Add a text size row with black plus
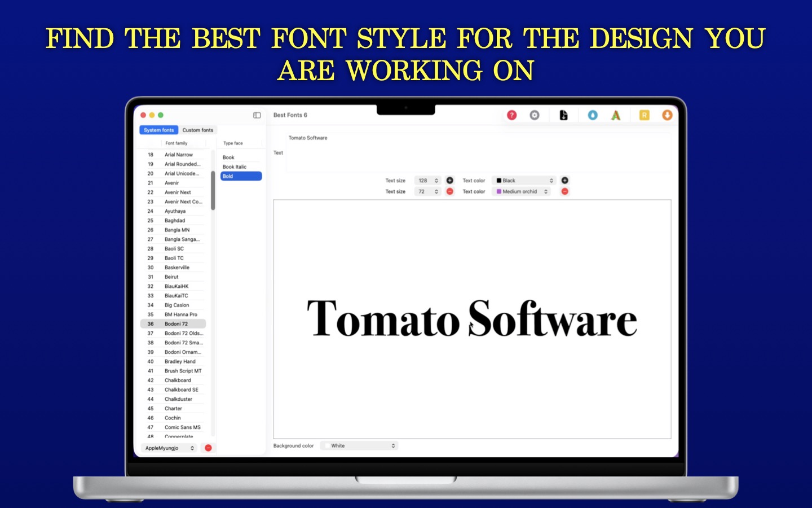The height and width of the screenshot is (508, 812). (x=450, y=181)
